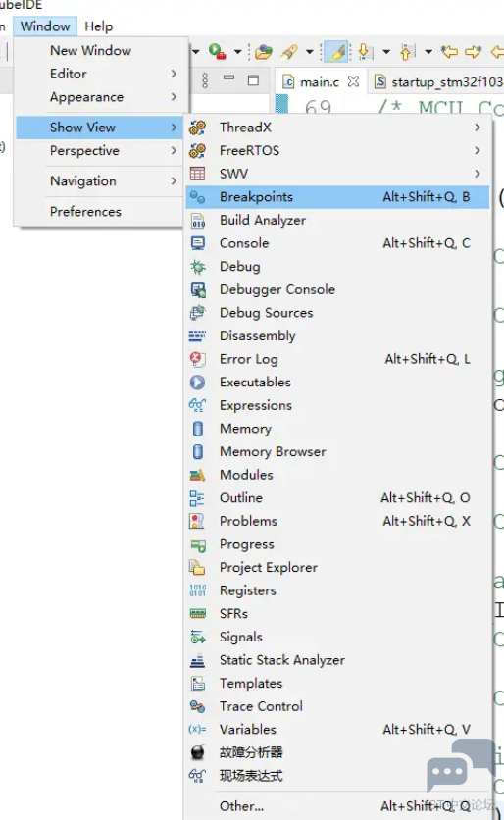
Task: Open the 现场表达式 view
Action: [337, 776]
